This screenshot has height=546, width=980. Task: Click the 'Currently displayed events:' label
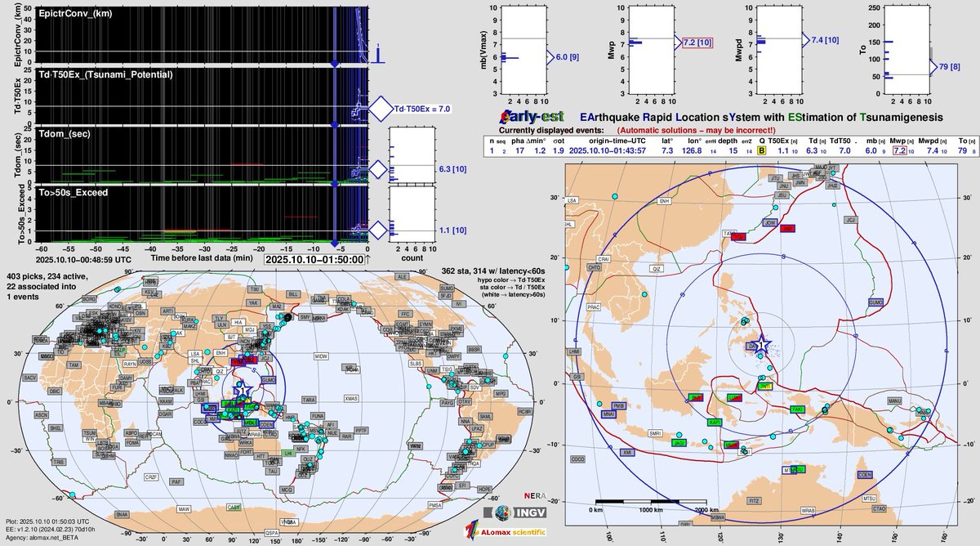click(552, 130)
